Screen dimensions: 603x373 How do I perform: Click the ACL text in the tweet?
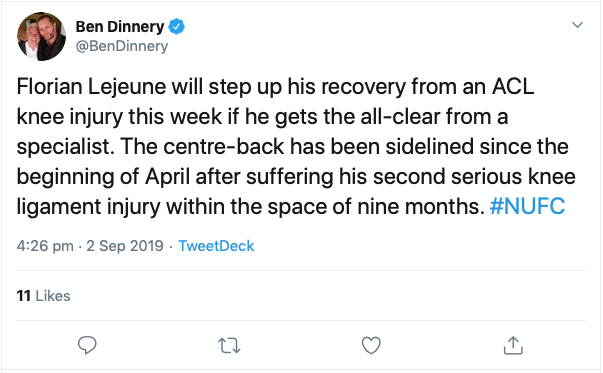(x=513, y=86)
